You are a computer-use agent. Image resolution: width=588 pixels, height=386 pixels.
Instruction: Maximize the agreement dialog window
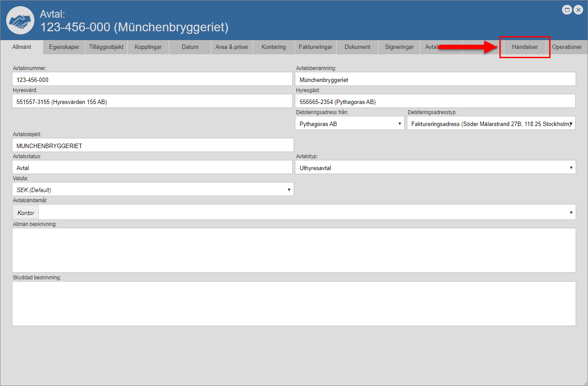(567, 10)
